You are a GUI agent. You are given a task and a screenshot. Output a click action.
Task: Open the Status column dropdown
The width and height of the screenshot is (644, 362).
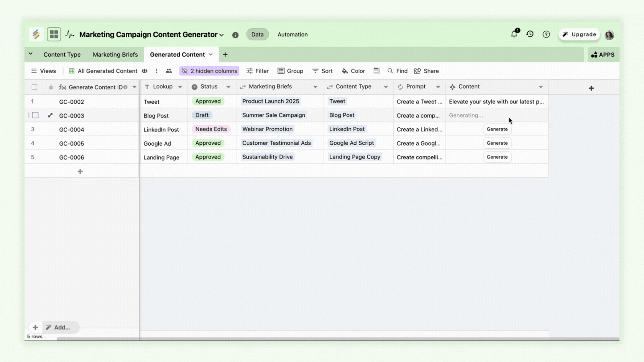228,87
